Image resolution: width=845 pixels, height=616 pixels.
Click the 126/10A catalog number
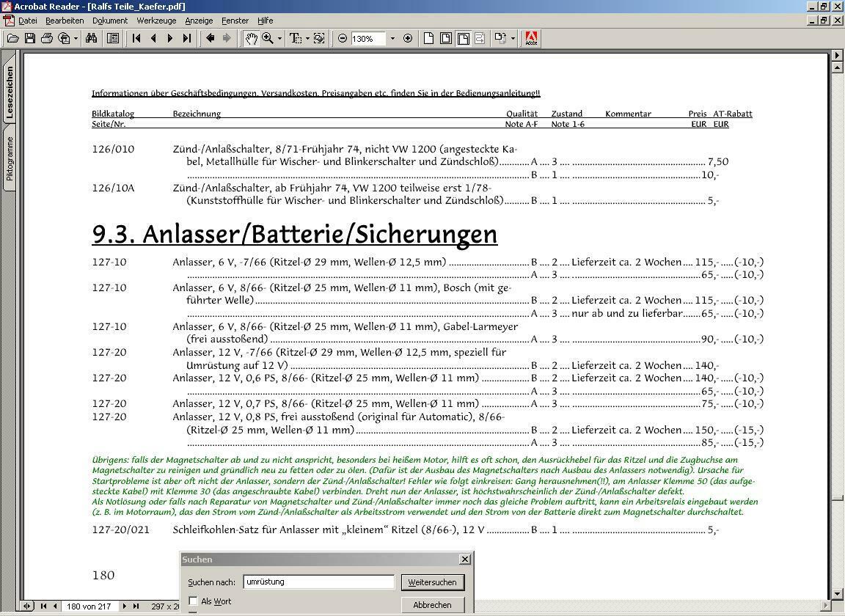(113, 188)
